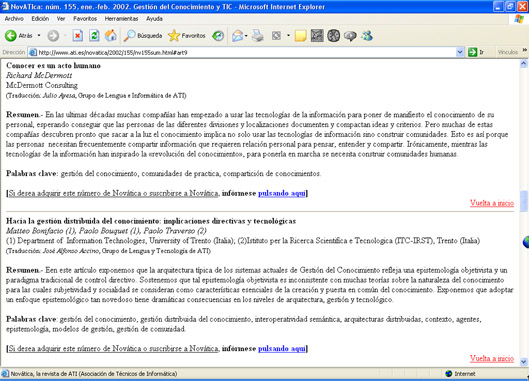Stop page loading with red X icon

point(78,35)
